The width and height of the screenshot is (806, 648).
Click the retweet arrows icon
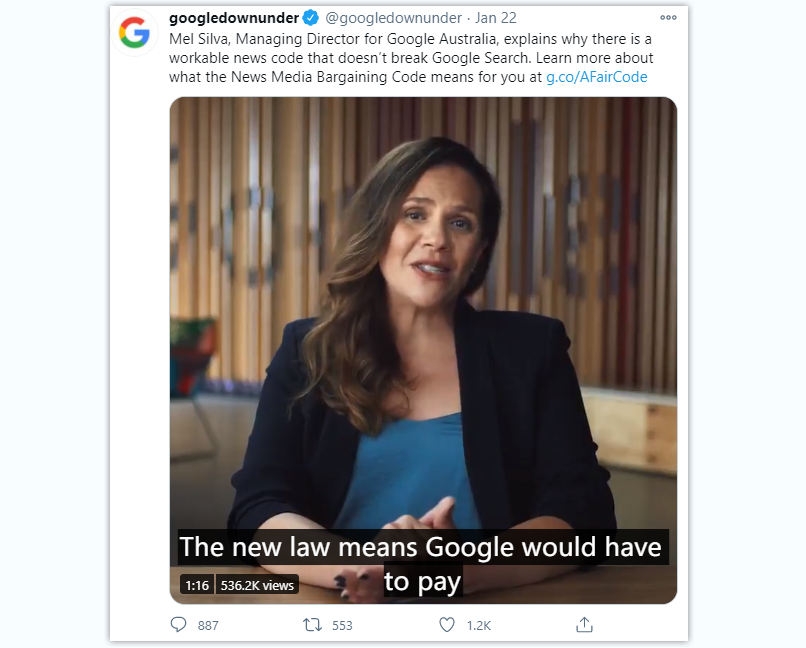pos(312,625)
